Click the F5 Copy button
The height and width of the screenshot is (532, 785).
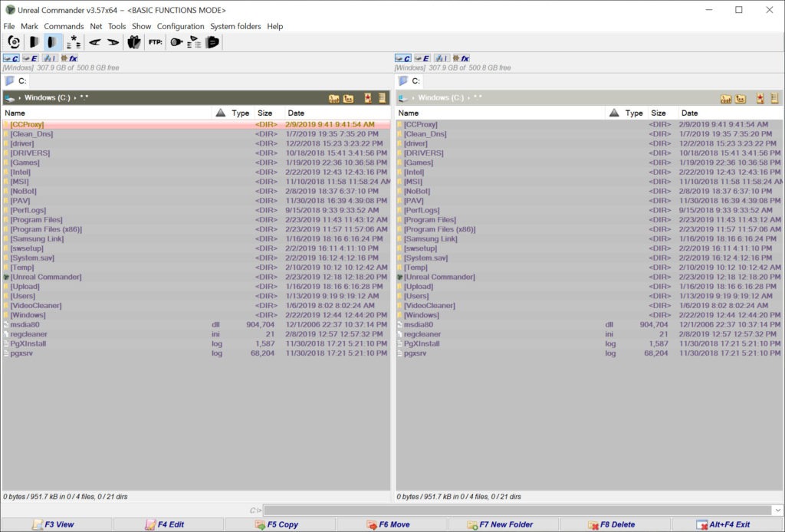[281, 524]
